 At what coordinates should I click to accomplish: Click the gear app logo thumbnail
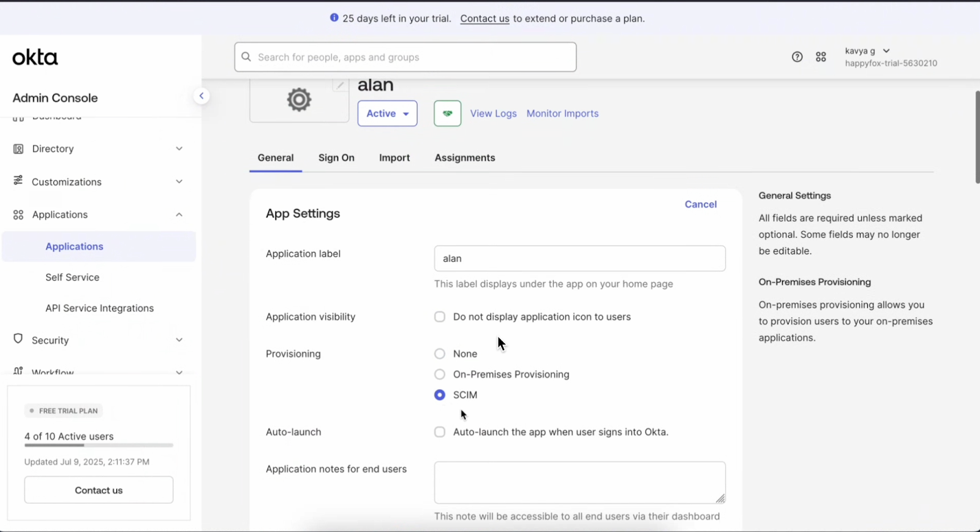click(x=299, y=100)
